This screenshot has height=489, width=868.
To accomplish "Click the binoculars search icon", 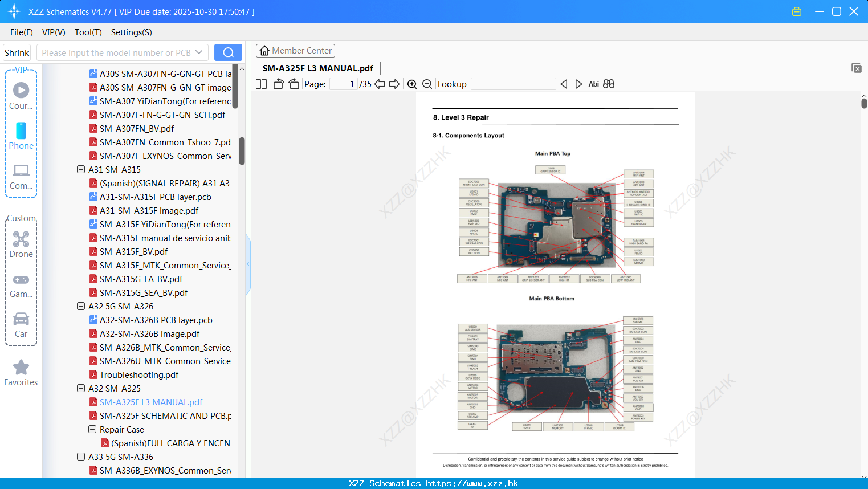I will [609, 84].
